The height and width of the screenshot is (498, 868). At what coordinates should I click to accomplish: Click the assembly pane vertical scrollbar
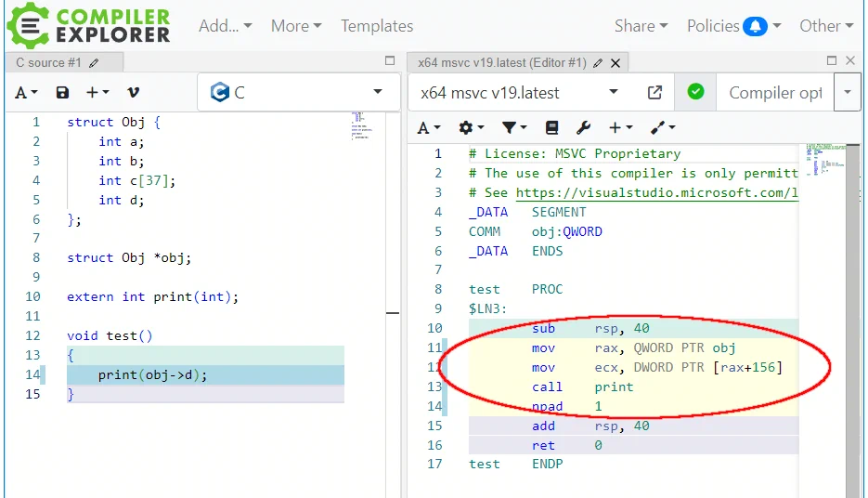[853, 321]
